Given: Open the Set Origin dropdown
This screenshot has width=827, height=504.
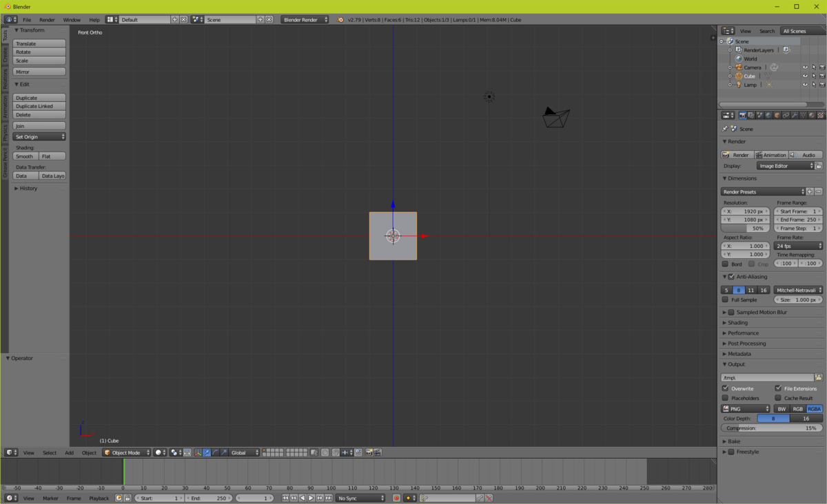Looking at the screenshot, I should [39, 137].
